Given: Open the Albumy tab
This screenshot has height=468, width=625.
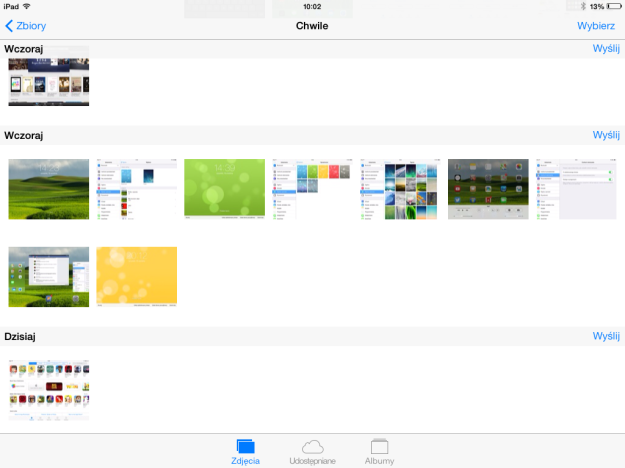Looking at the screenshot, I should tap(379, 452).
